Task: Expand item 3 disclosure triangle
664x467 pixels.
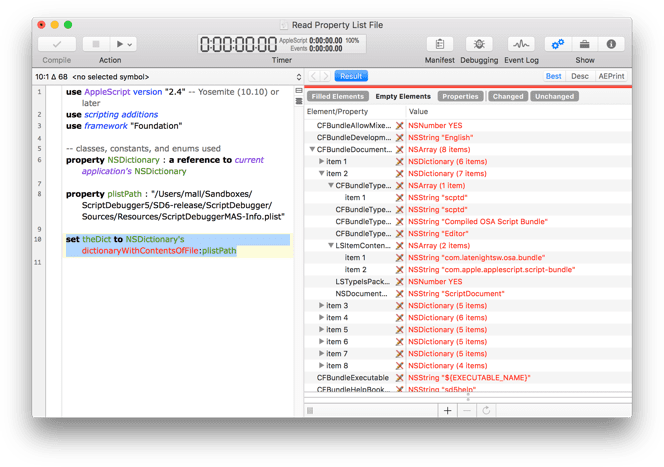Action: 321,305
